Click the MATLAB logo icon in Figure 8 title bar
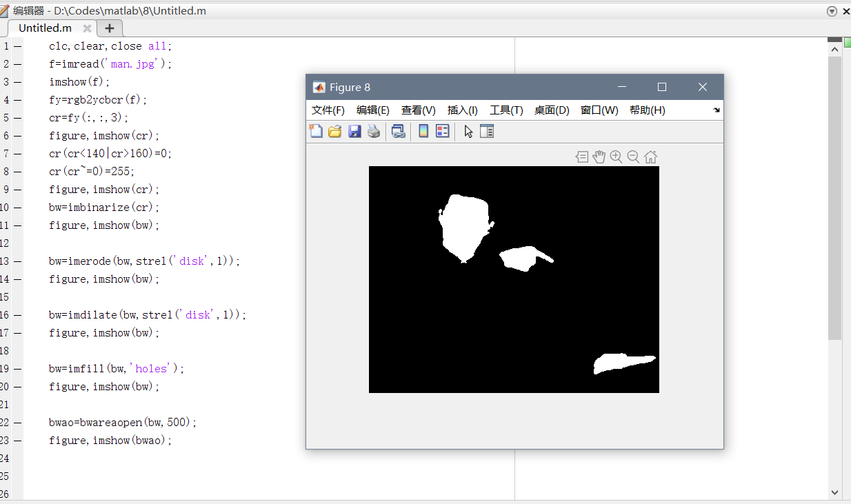The image size is (851, 504). 319,87
